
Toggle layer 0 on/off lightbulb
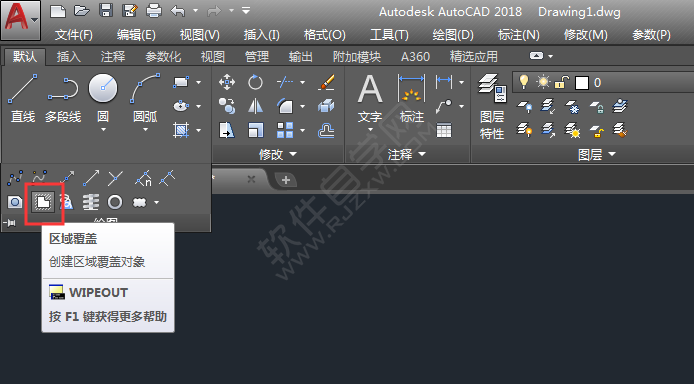tap(524, 82)
